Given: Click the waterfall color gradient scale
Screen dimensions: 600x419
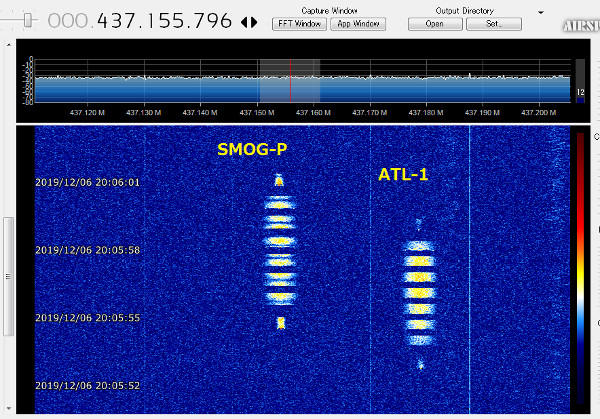Looking at the screenshot, I should click(580, 270).
